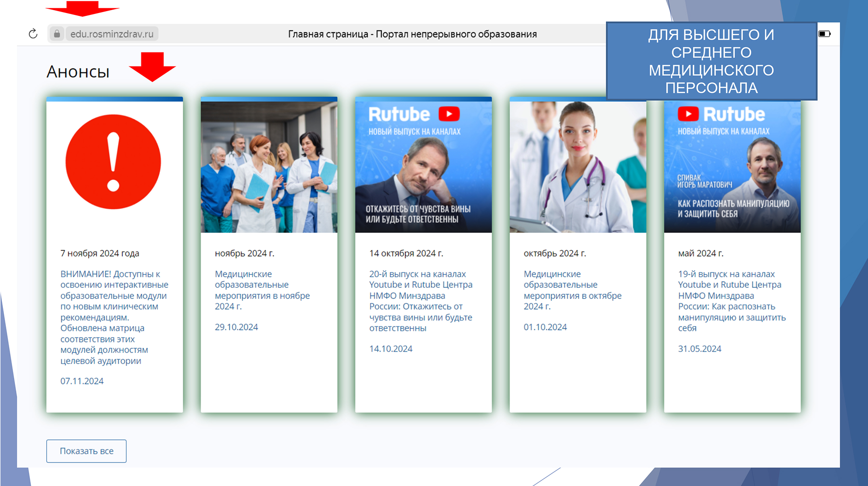The width and height of the screenshot is (868, 486).
Task: Click the Анонсы section heading
Action: coord(78,72)
